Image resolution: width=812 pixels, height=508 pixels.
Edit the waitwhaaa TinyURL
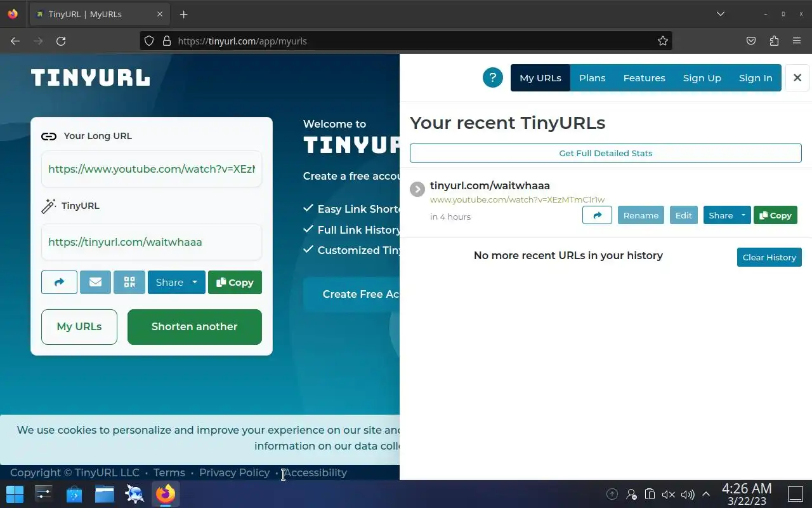coord(684,215)
